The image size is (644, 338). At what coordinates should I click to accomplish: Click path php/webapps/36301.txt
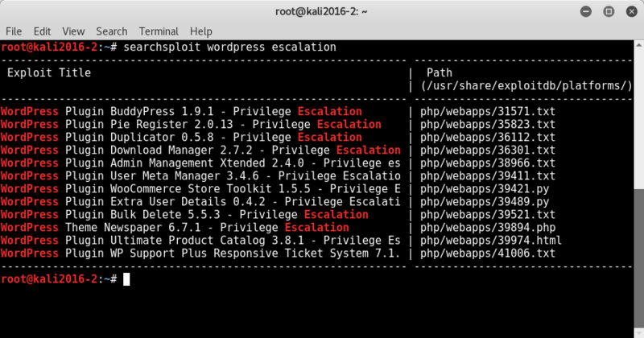click(488, 150)
